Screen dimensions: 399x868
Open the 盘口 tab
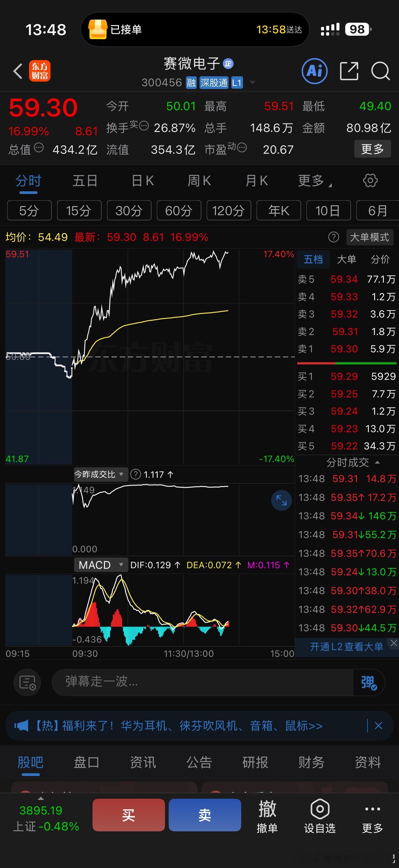coord(86,763)
